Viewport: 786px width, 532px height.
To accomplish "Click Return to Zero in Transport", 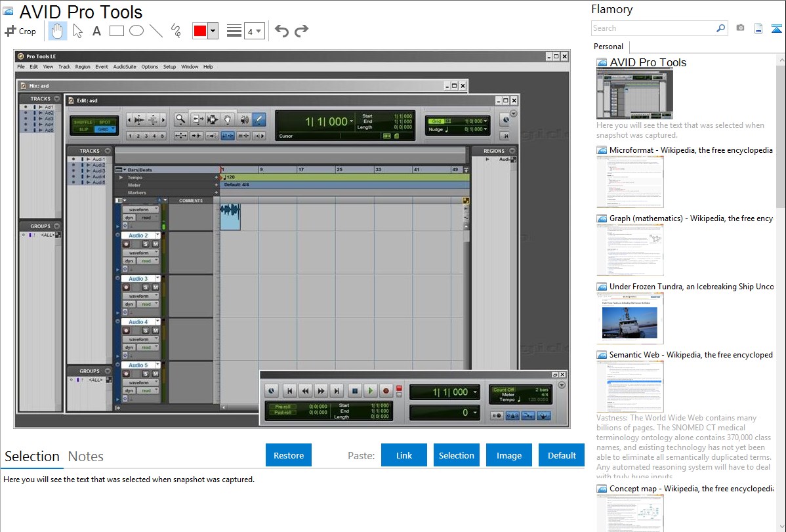I will click(x=289, y=390).
